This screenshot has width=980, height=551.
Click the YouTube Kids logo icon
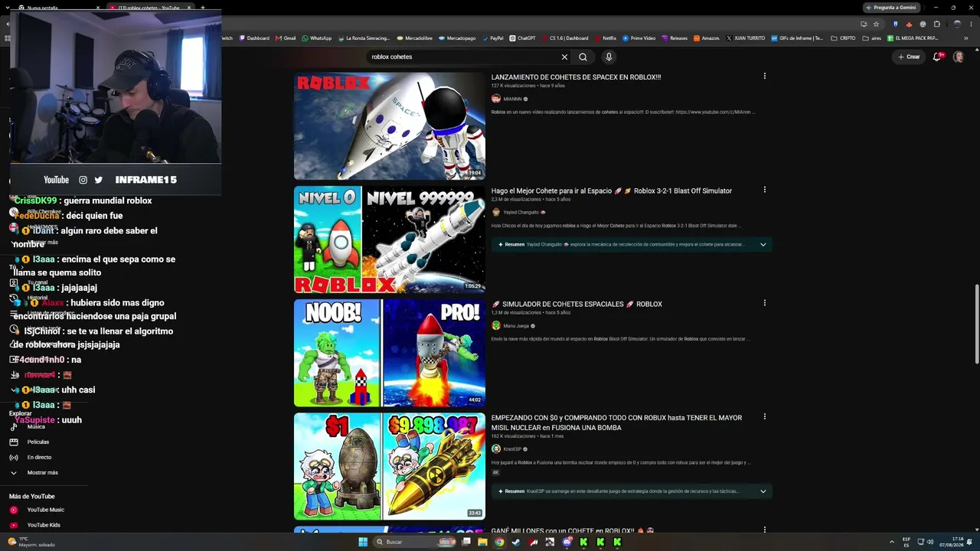coord(13,525)
